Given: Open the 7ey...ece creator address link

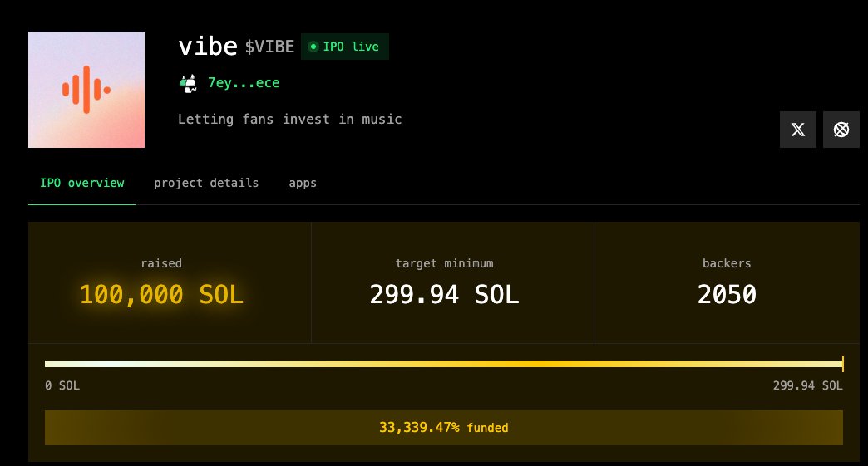Looking at the screenshot, I should (x=244, y=83).
